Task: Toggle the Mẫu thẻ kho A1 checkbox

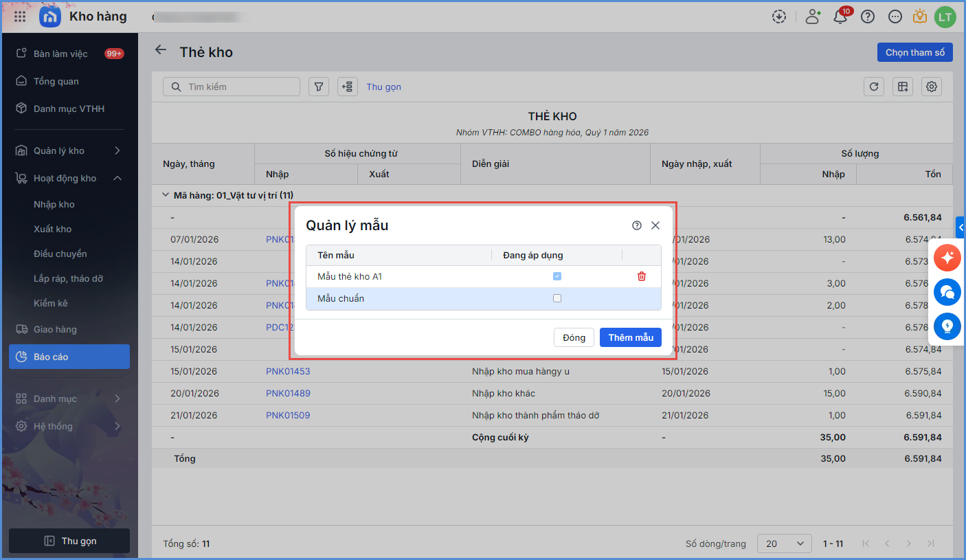Action: (x=557, y=276)
